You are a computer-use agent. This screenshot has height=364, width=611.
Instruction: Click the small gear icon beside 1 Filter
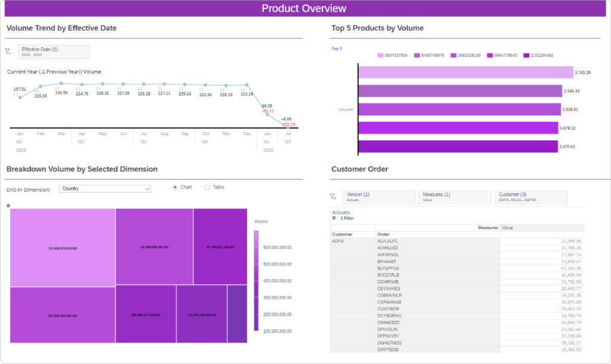[334, 218]
